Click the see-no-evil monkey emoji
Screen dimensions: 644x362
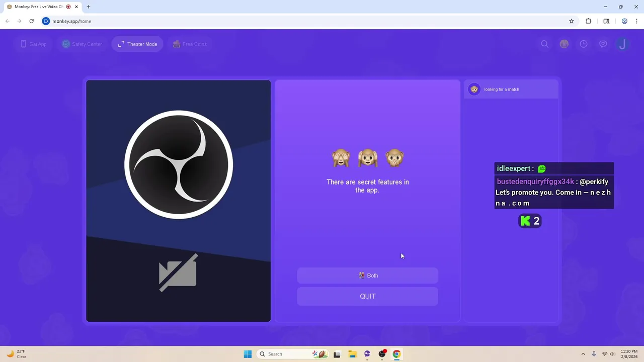[x=341, y=158]
